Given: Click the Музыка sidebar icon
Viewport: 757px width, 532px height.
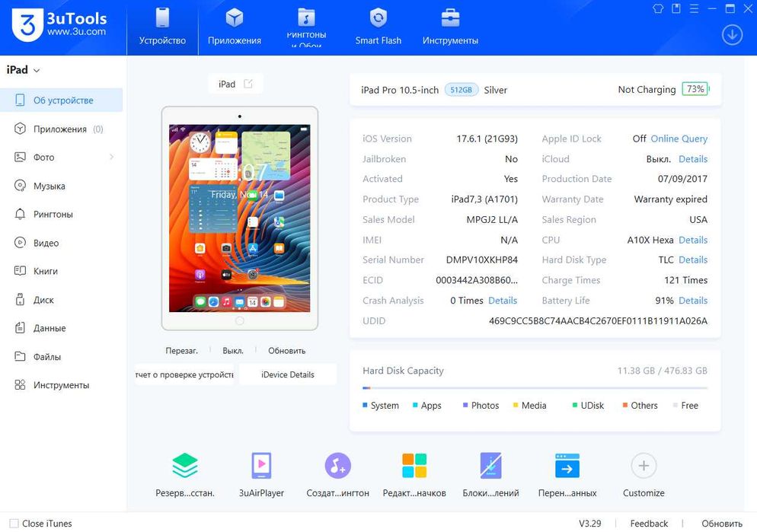Looking at the screenshot, I should point(20,186).
